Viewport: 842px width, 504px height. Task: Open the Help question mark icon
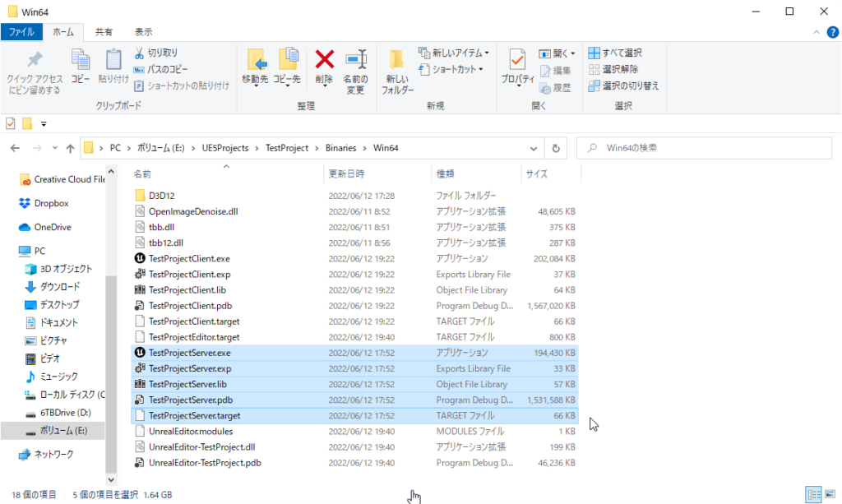tap(832, 32)
